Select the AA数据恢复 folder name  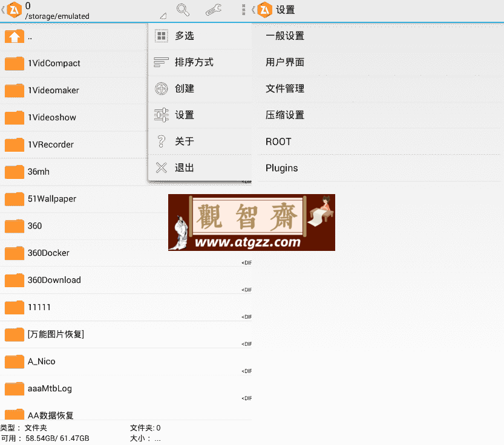coord(50,415)
